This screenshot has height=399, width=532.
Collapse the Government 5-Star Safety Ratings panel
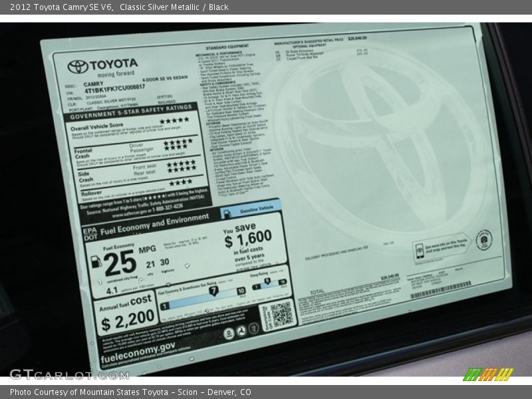point(133,114)
